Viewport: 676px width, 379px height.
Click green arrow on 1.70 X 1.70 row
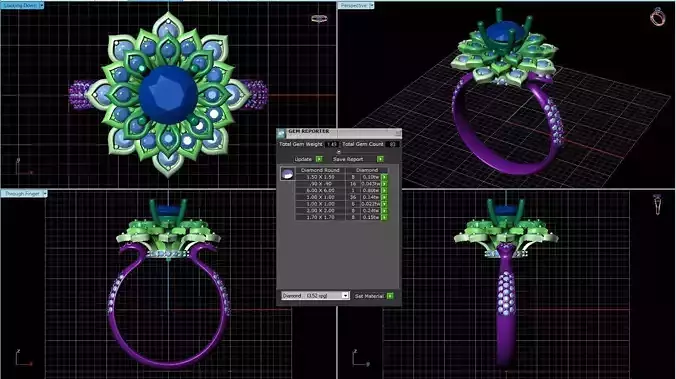point(384,217)
